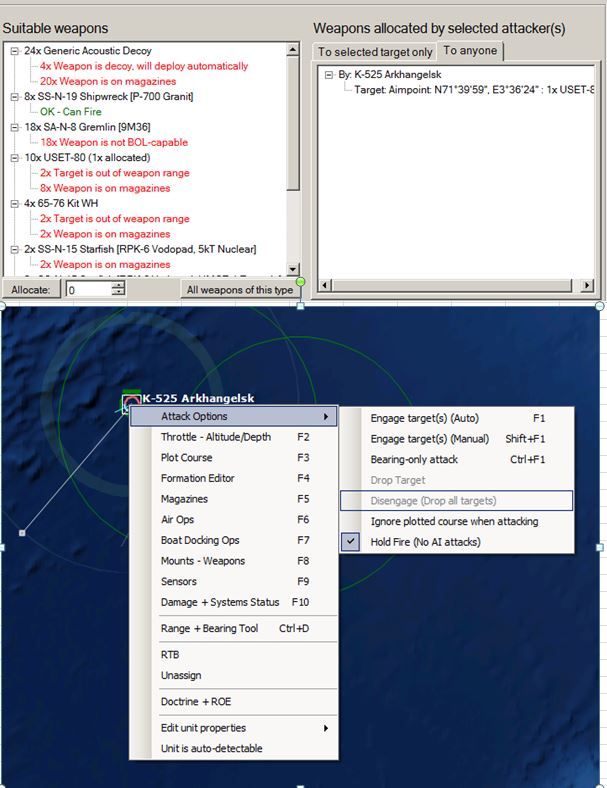
Task: Toggle Ignore plotted course when attacking
Action: (x=454, y=521)
